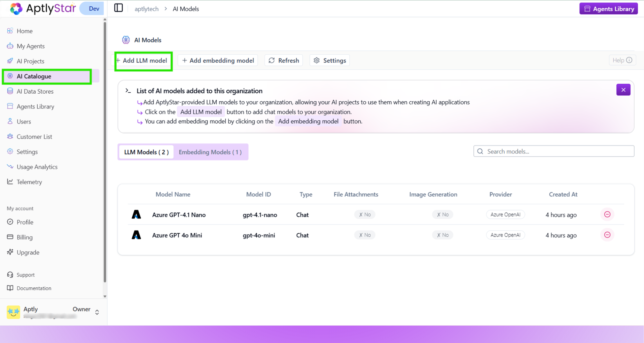Collapse the banner terminal chevron icon
The image size is (644, 343).
[x=128, y=91]
